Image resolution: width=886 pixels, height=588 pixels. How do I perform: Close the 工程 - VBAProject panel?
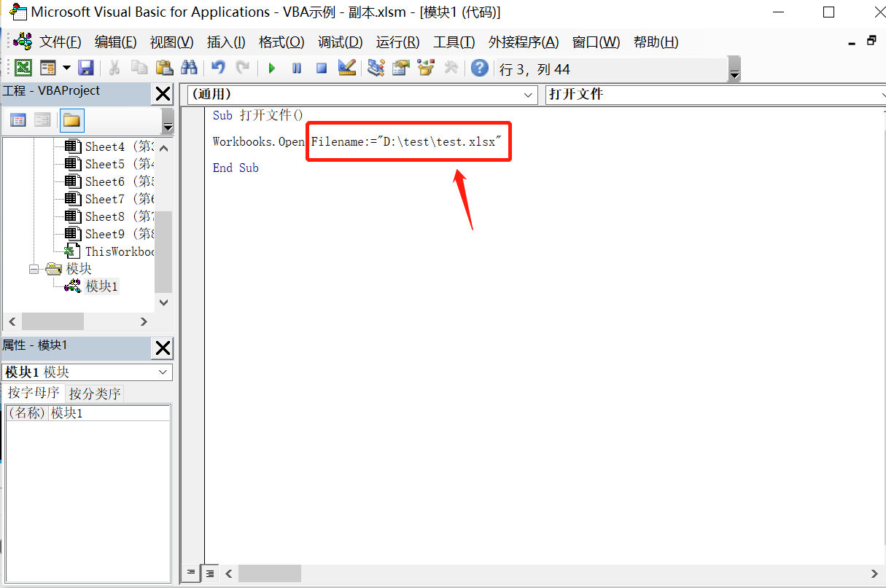(163, 93)
